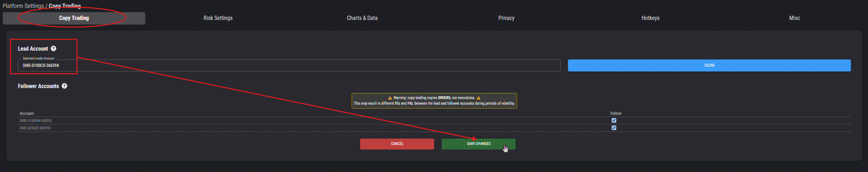Click Platform Settings in the breadcrumb
Screen dimensions: 868x172
[x=23, y=6]
